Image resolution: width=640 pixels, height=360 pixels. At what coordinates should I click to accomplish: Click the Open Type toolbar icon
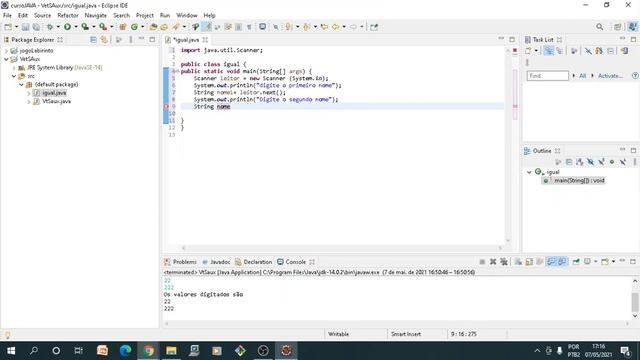[x=153, y=27]
